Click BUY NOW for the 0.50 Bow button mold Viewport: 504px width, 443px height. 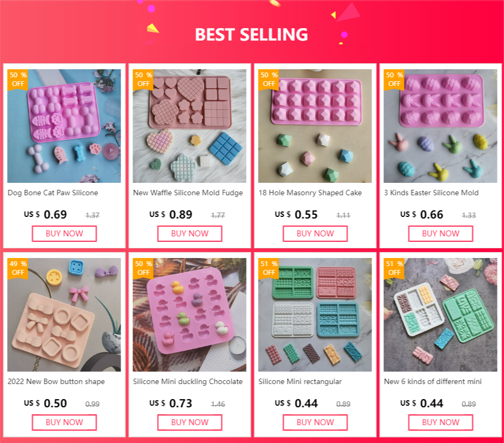(64, 422)
